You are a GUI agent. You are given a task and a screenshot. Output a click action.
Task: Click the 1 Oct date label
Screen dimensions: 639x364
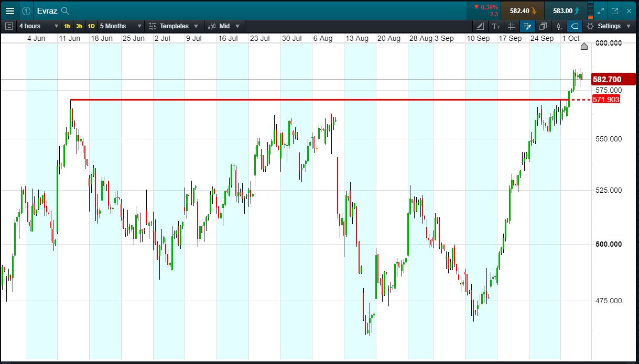[571, 38]
